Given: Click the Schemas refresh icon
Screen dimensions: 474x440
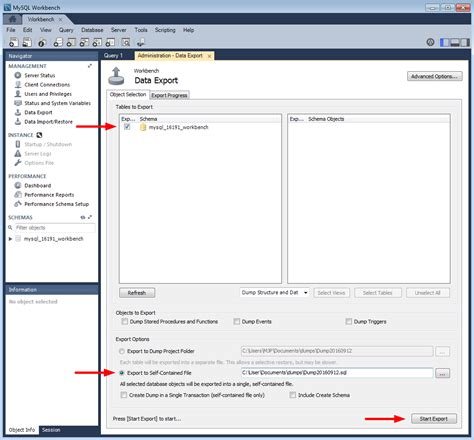Looking at the screenshot, I should (83, 217).
